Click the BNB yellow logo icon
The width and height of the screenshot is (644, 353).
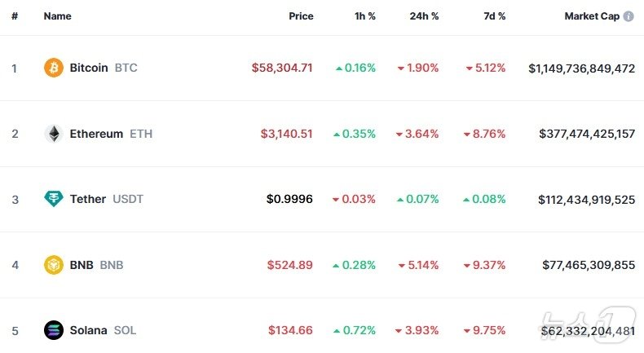[x=54, y=265]
